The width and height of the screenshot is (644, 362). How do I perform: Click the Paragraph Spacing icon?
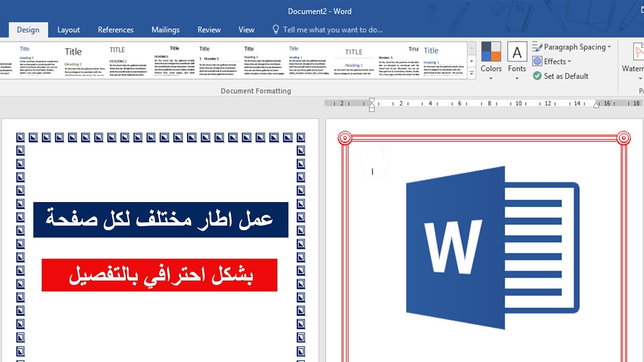pyautogui.click(x=537, y=47)
